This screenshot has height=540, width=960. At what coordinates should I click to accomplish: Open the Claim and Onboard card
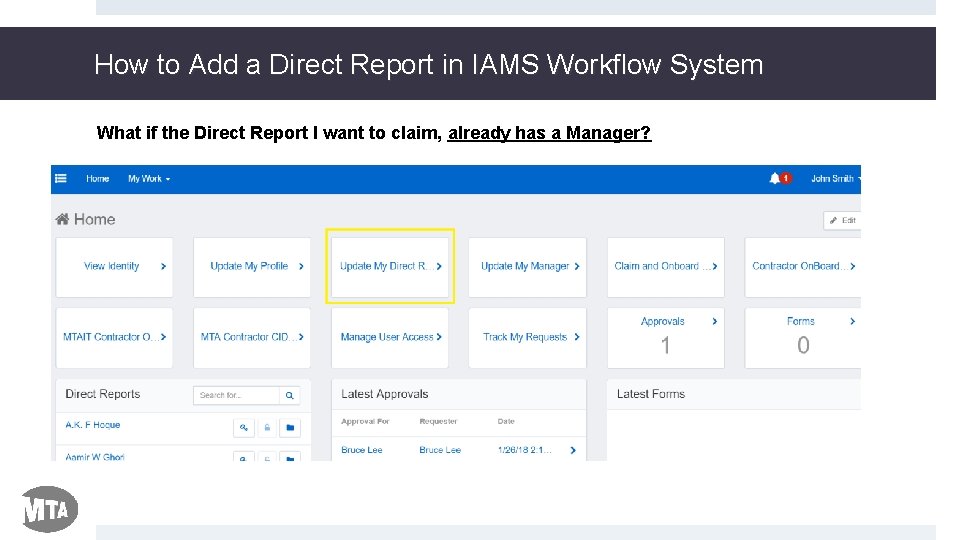tap(666, 267)
